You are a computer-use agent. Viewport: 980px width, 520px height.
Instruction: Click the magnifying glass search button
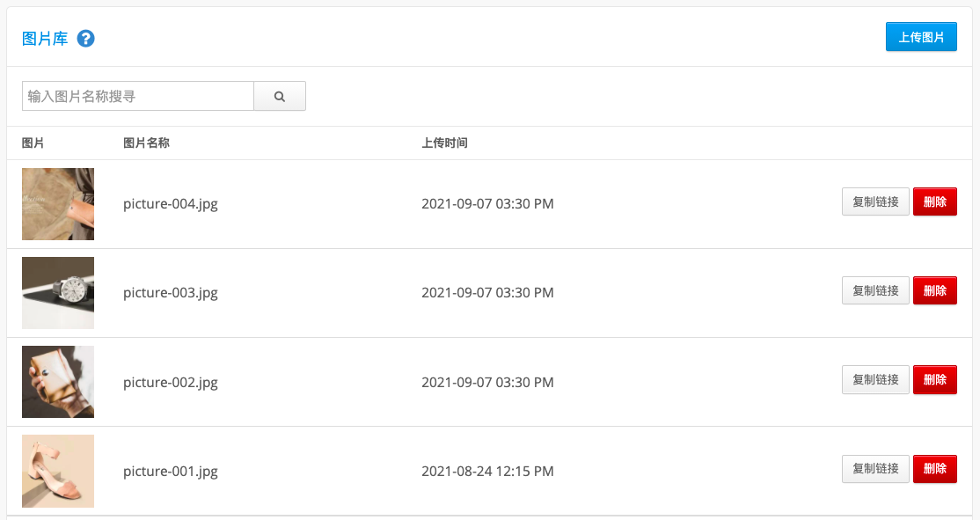280,96
